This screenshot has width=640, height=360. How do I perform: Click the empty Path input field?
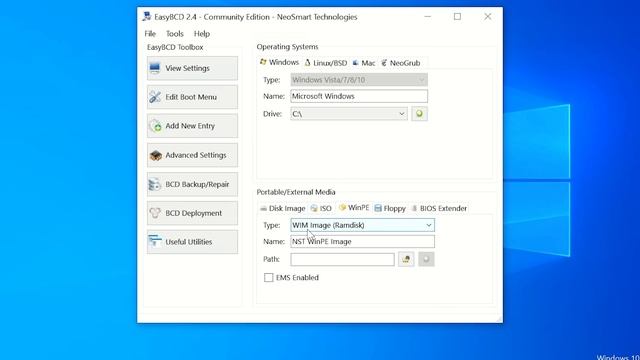[x=342, y=259]
